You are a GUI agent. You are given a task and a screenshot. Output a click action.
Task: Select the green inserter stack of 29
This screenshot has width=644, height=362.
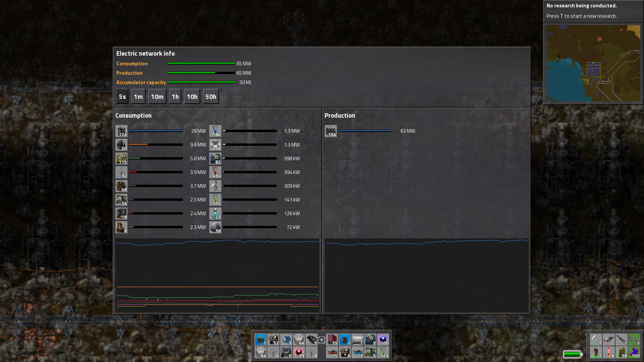click(383, 352)
